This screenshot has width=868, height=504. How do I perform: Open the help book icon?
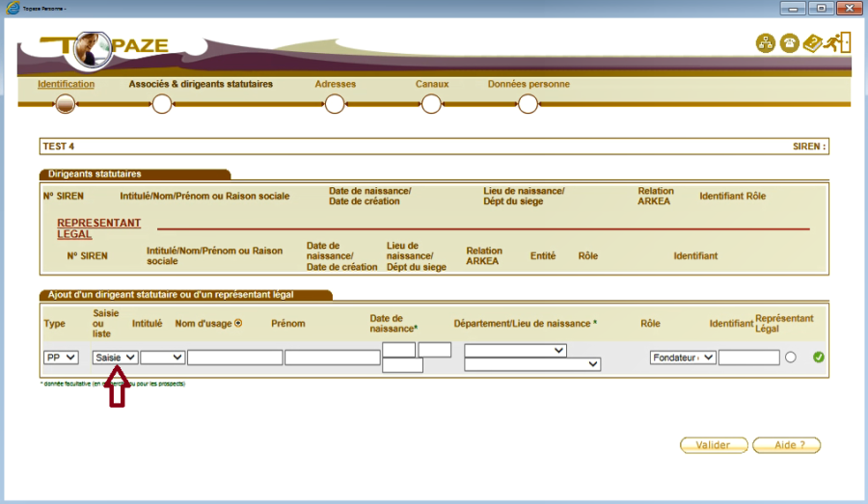pos(813,43)
